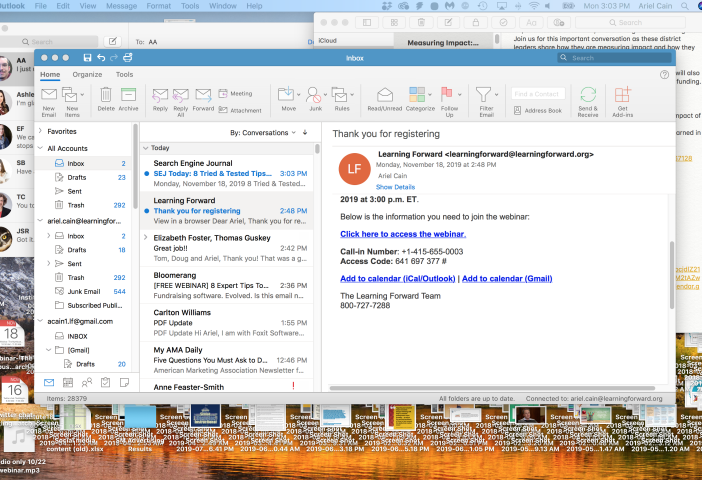Toggle sort order arrow in message list
Image resolution: width=702 pixels, height=480 pixels.
tap(305, 133)
